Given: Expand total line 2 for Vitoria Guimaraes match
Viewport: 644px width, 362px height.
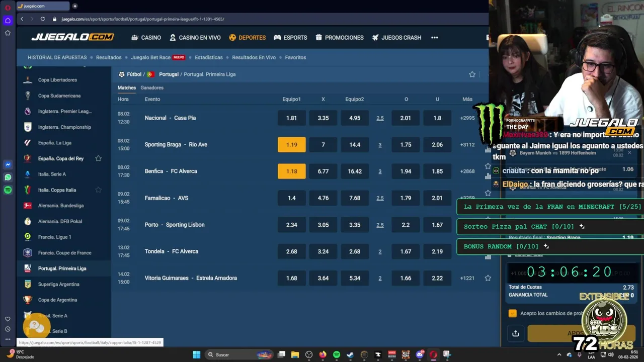Looking at the screenshot, I should coord(380,278).
